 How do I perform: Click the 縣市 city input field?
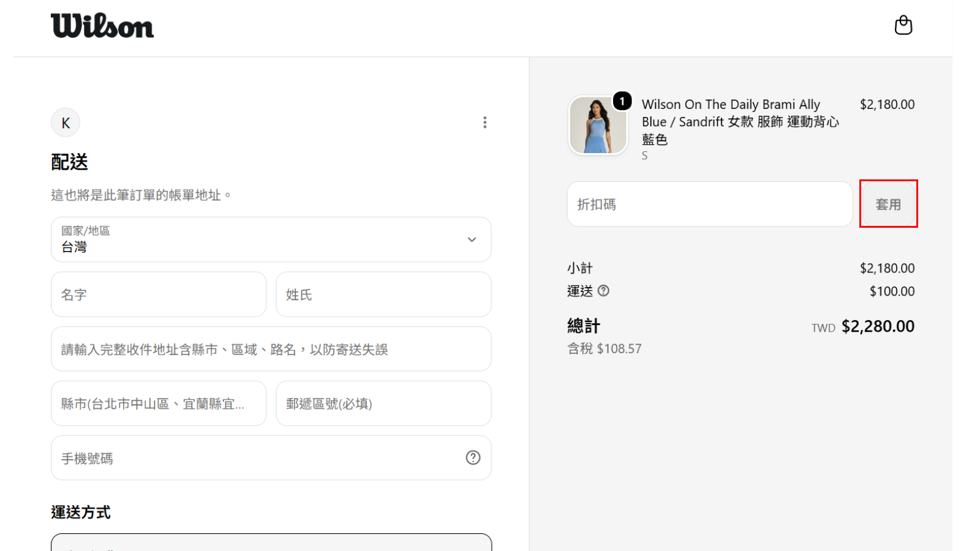point(159,403)
